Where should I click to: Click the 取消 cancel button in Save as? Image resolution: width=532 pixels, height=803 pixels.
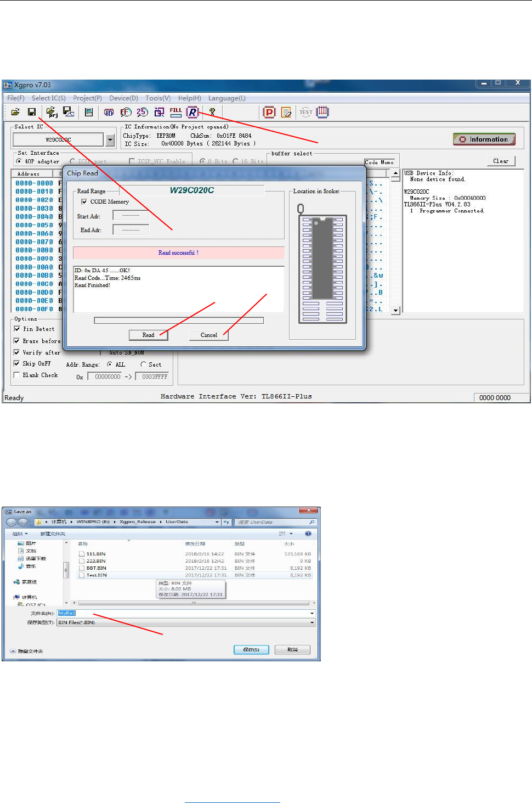coord(293,649)
